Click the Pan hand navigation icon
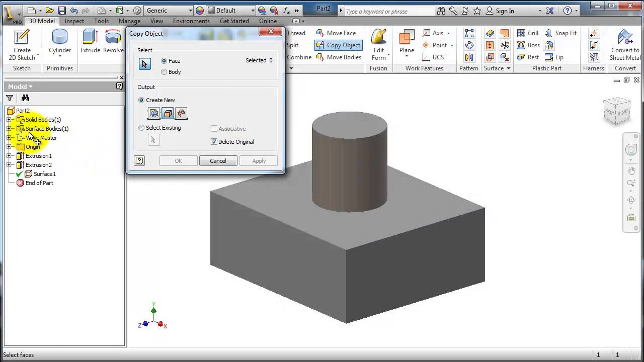 pyautogui.click(x=631, y=171)
